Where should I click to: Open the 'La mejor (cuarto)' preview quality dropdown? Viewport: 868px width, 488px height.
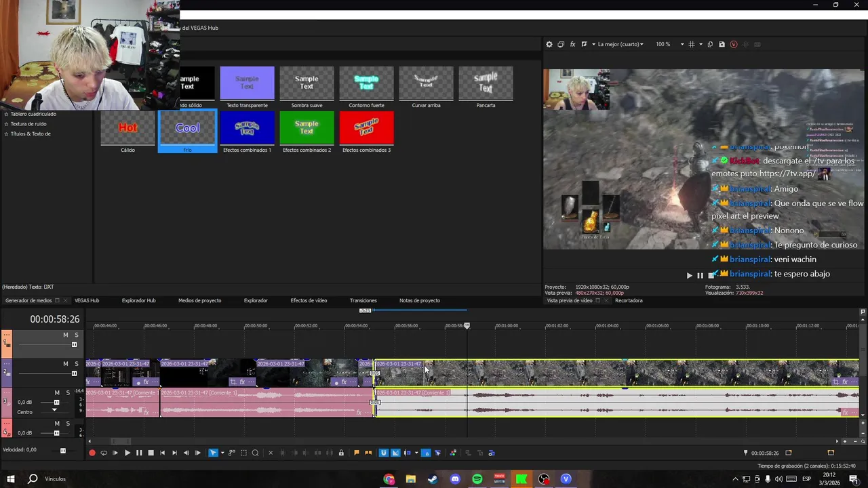(620, 44)
